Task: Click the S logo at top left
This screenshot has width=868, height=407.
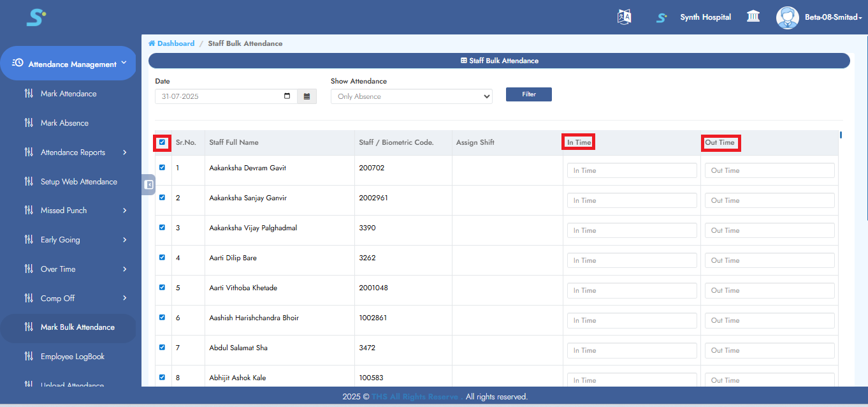Action: 36,17
